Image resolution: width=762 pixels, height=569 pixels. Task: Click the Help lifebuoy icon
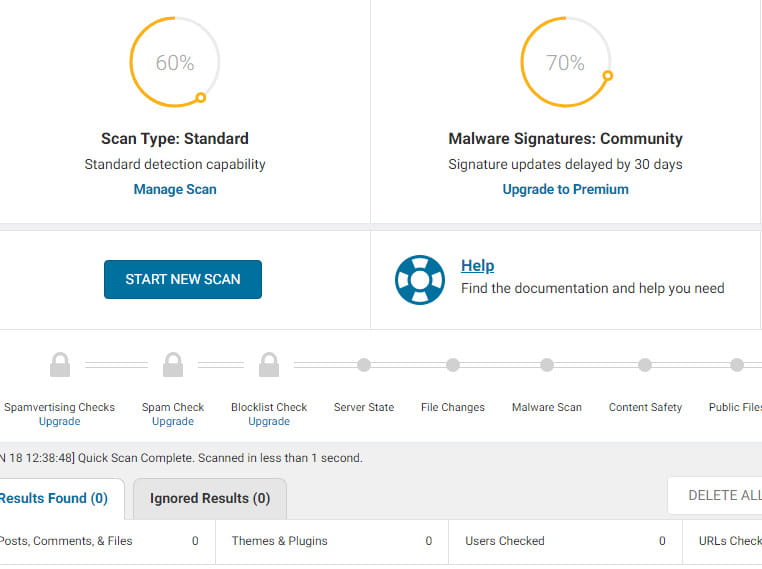tap(419, 280)
